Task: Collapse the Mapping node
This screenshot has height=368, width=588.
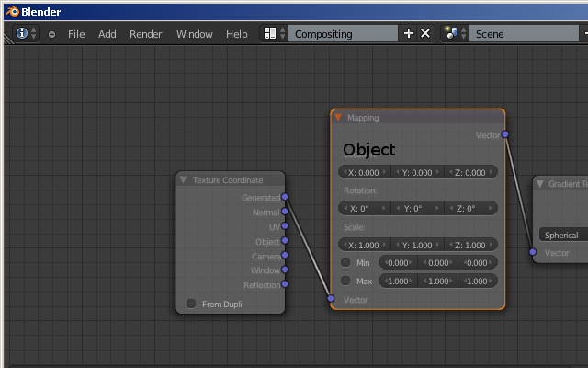Action: (338, 117)
